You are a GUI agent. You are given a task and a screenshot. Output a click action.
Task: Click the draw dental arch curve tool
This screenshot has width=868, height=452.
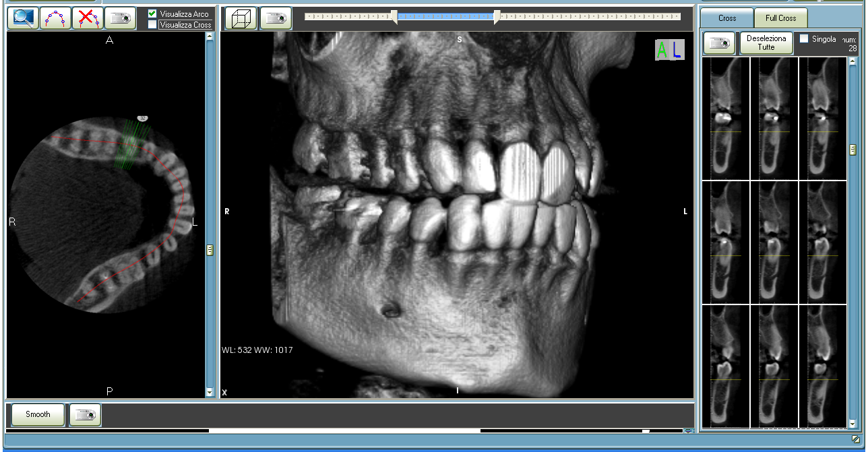point(55,18)
